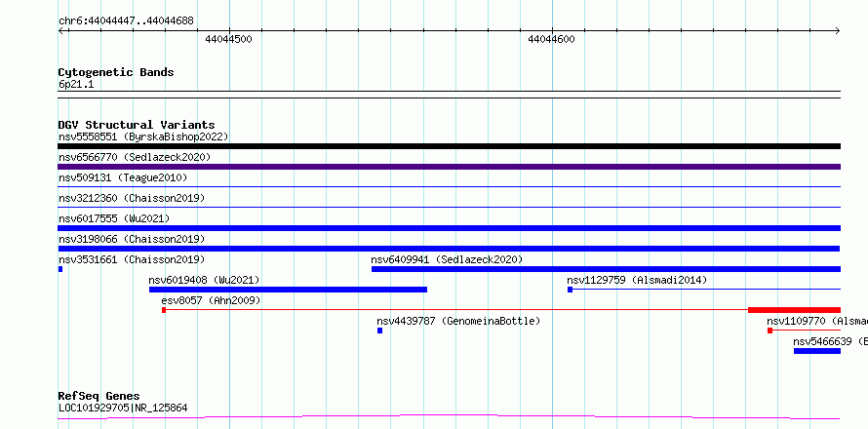Click the nsv3531661 (Chaisson2019) label
This screenshot has height=429, width=868.
tap(132, 259)
